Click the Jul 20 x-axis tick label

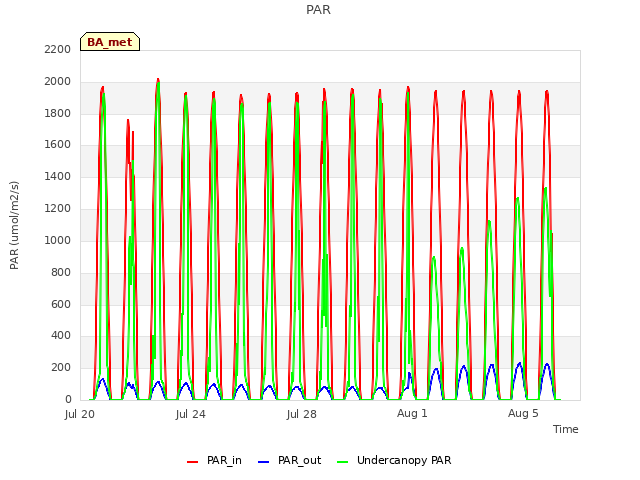pyautogui.click(x=80, y=414)
